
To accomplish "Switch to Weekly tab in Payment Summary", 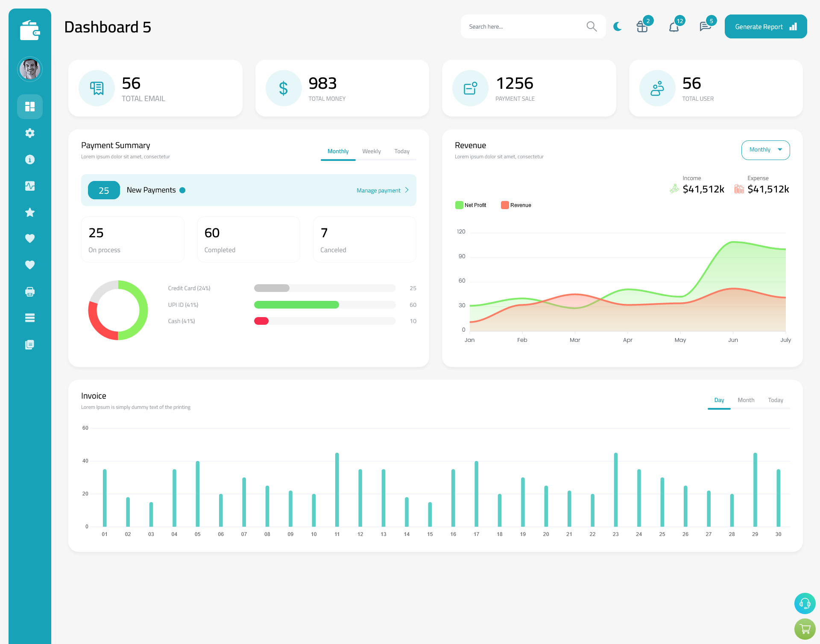I will click(371, 151).
